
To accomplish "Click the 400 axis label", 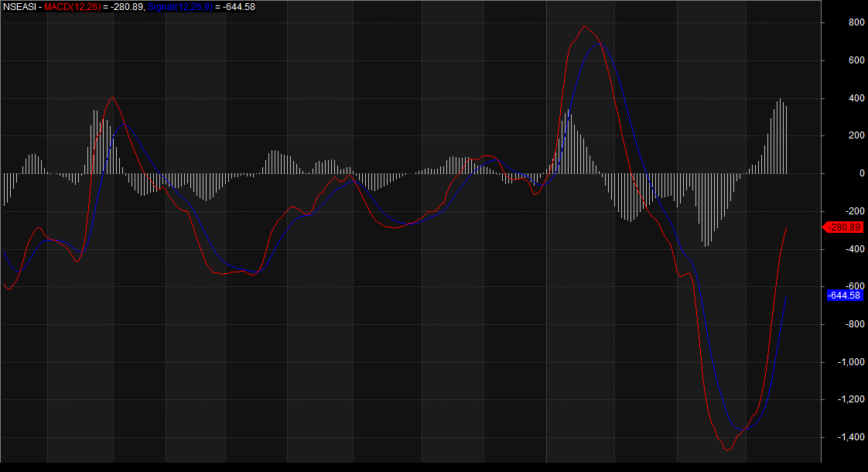I will [856, 98].
